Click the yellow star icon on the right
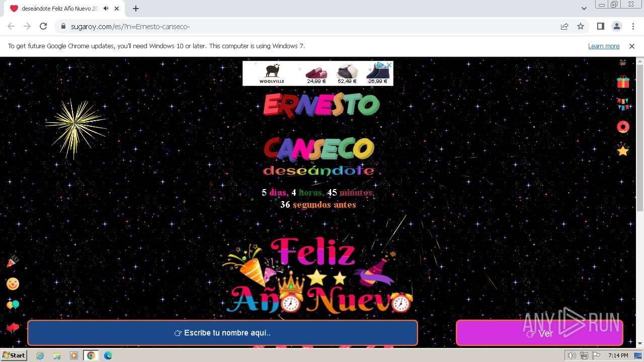Screen dimensions: 644x362 click(x=623, y=150)
